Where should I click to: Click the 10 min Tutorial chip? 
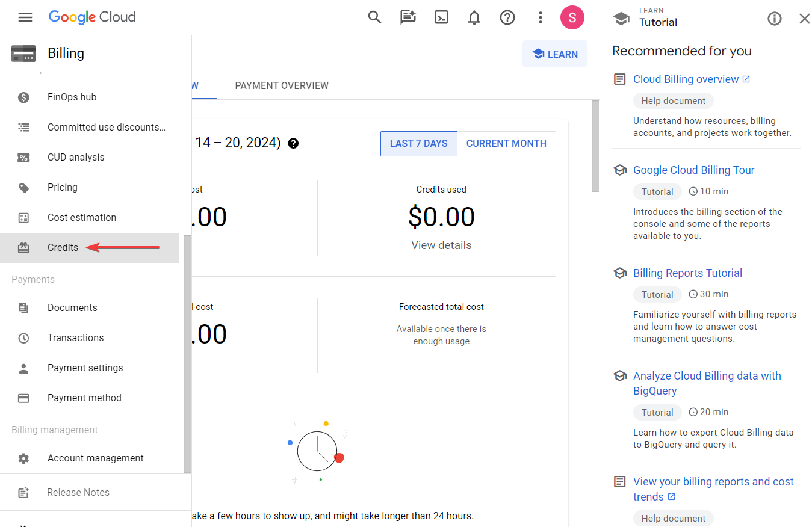(x=657, y=192)
